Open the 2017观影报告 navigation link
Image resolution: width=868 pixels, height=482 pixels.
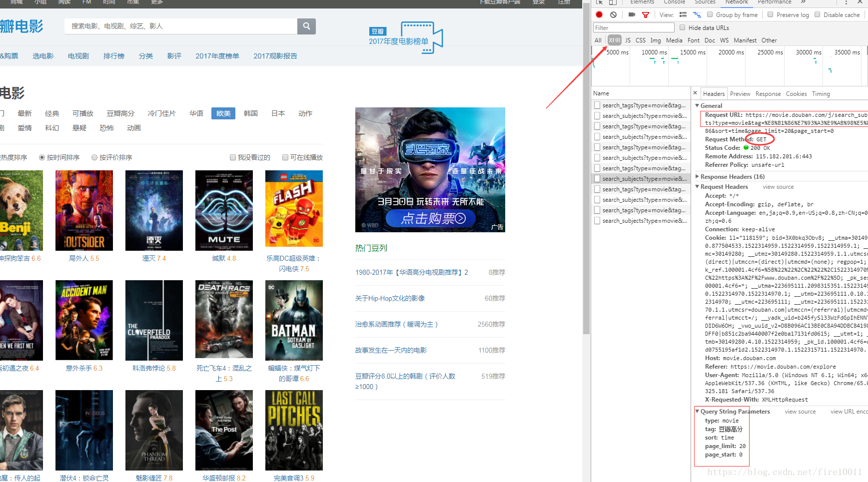point(275,56)
